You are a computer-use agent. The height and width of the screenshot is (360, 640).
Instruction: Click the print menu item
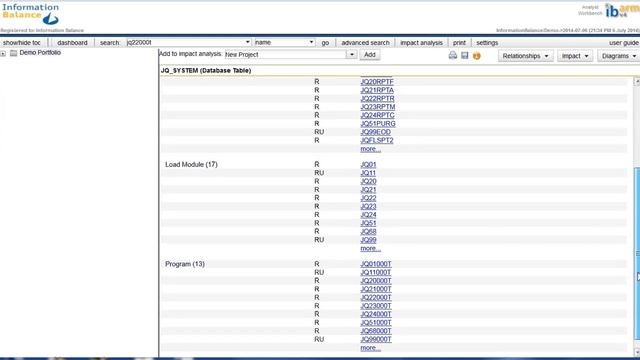[x=459, y=42]
